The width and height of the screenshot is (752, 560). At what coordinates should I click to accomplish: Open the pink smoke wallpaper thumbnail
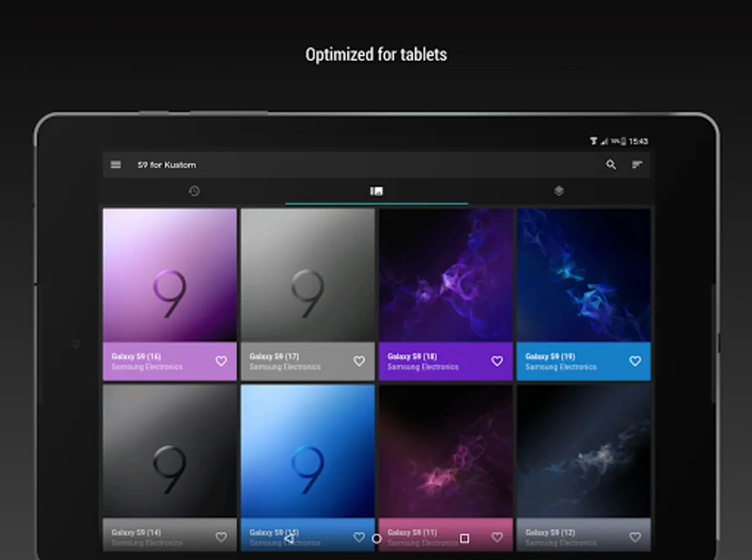click(x=446, y=451)
